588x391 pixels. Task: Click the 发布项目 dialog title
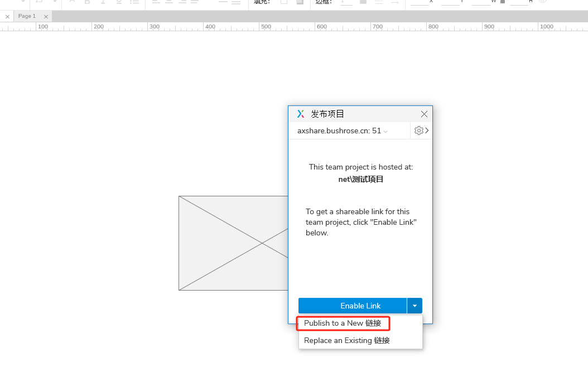pyautogui.click(x=327, y=114)
